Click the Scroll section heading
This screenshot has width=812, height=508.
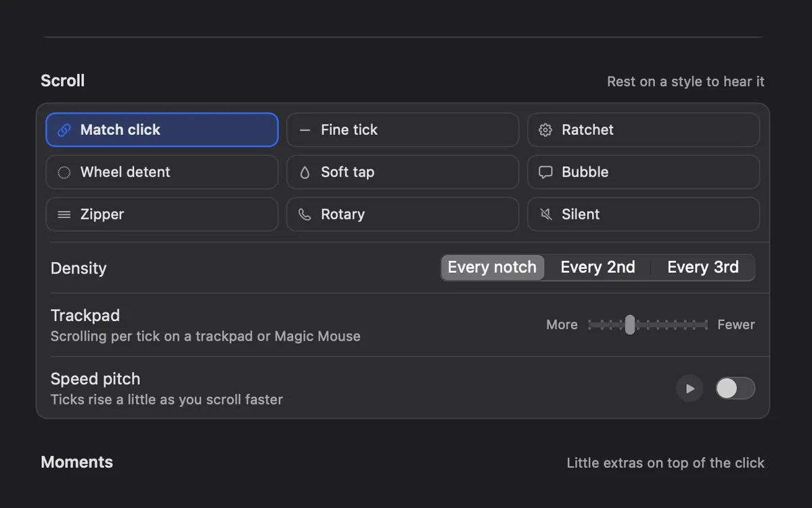pyautogui.click(x=63, y=81)
